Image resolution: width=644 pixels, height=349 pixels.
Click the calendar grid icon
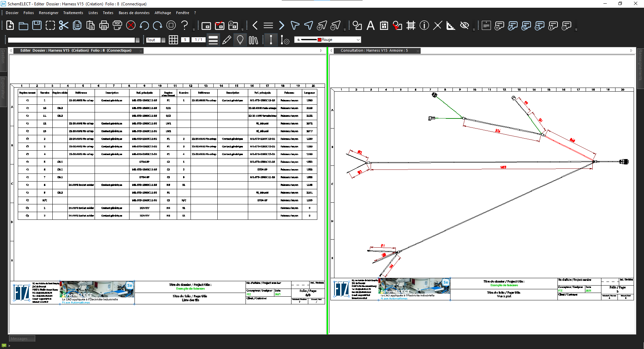(x=384, y=26)
